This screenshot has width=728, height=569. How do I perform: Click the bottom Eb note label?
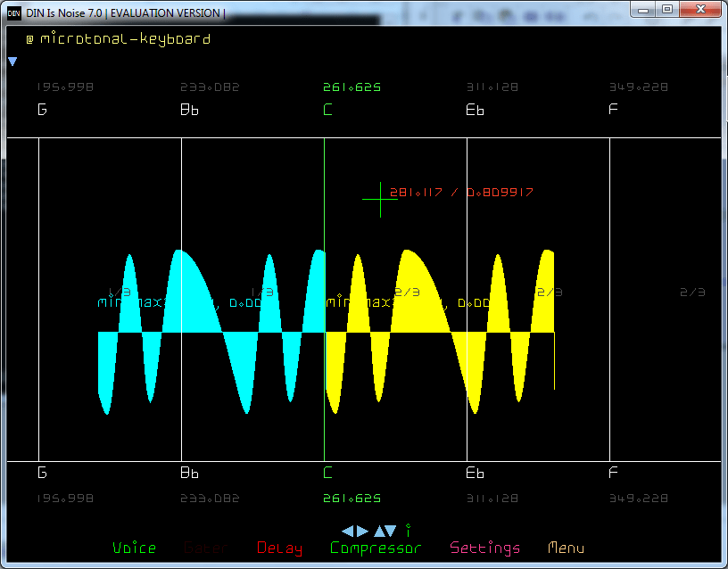click(475, 473)
